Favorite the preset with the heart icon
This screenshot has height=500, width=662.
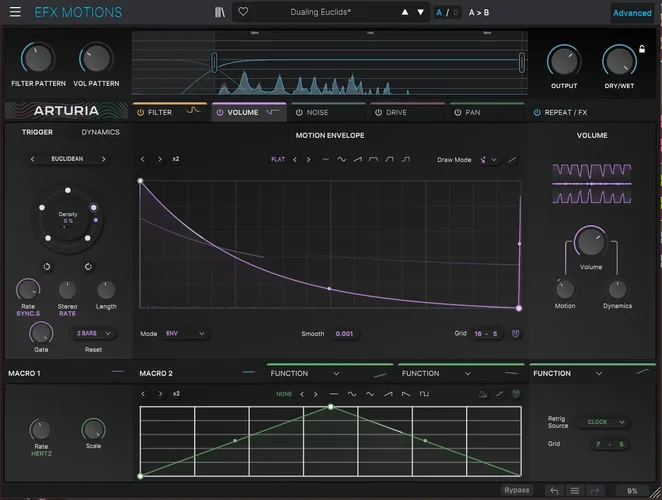243,13
